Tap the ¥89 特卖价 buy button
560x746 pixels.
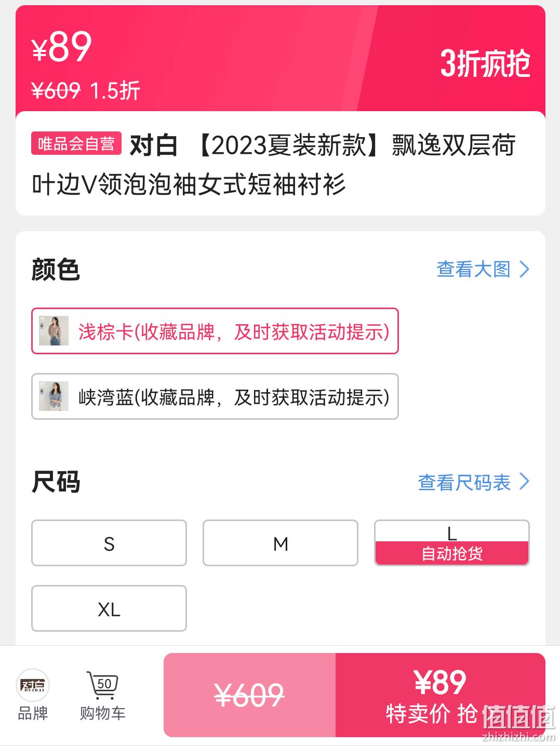[441, 695]
